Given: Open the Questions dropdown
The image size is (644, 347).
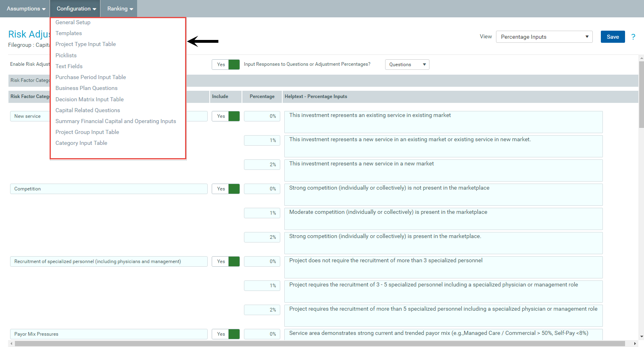Looking at the screenshot, I should (407, 65).
